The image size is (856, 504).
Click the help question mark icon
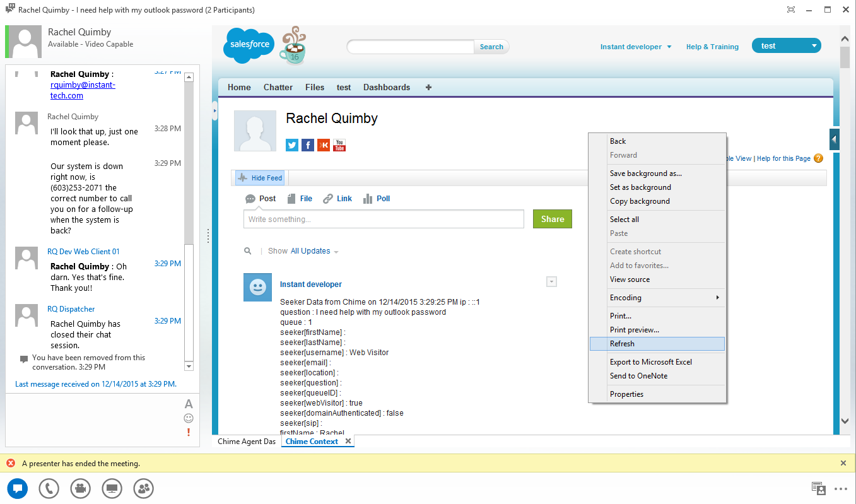[818, 158]
